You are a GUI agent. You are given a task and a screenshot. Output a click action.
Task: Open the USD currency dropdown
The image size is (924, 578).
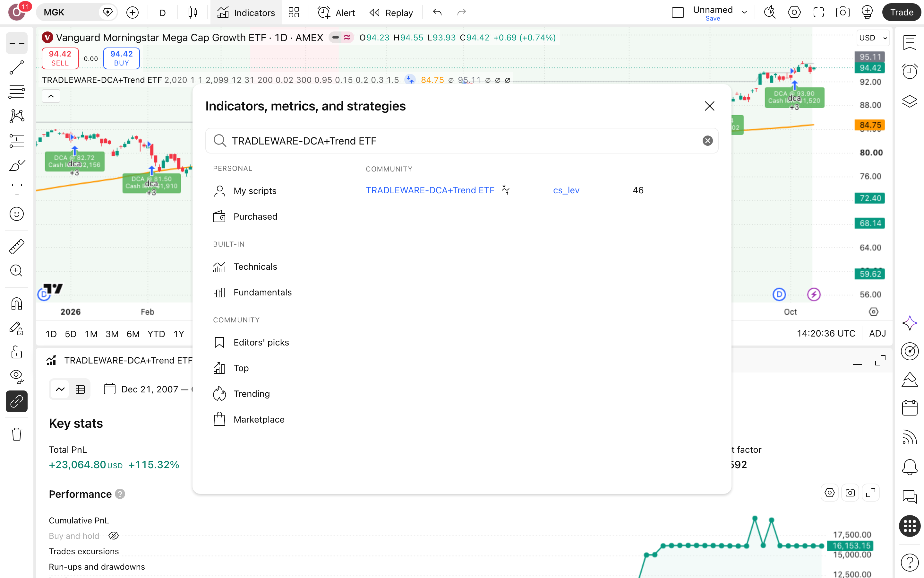click(x=873, y=38)
